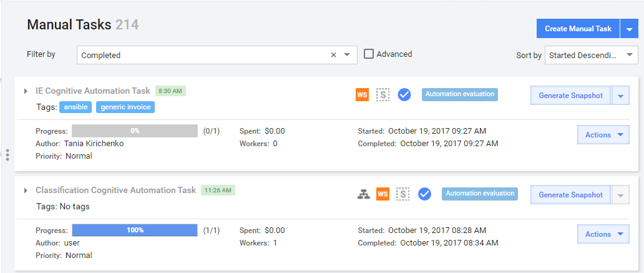Clear the Completed filter with X icon
644x273 pixels.
pos(333,55)
